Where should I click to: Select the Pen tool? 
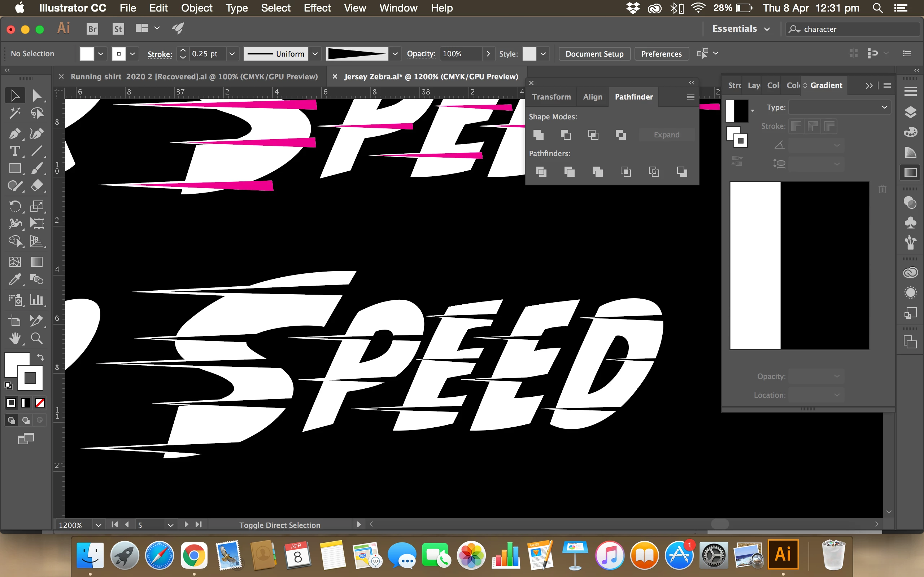(x=14, y=134)
